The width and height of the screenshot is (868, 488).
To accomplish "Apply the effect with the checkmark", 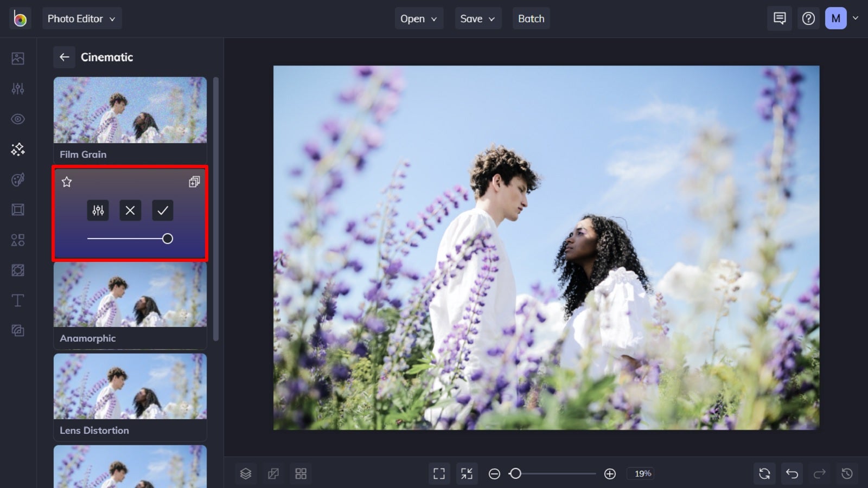I will coord(162,210).
